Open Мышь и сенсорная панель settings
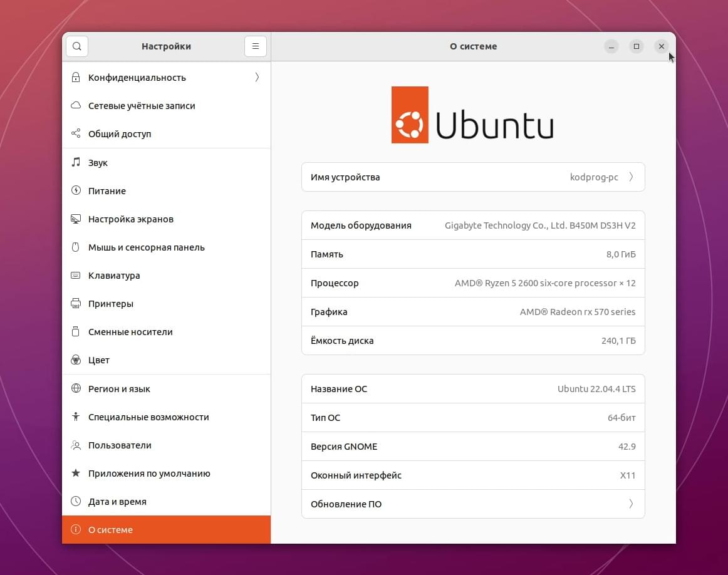 click(x=166, y=247)
